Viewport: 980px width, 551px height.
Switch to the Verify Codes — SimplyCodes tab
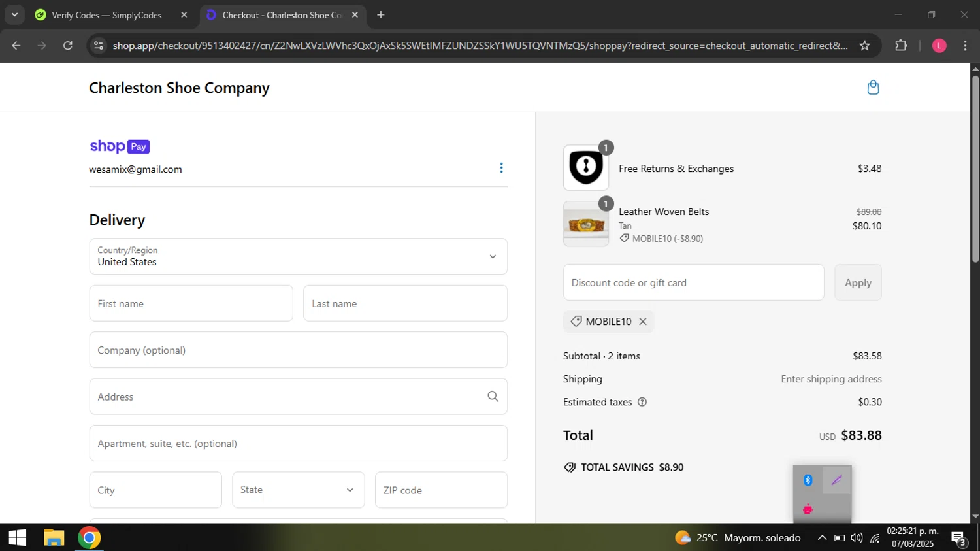[111, 15]
